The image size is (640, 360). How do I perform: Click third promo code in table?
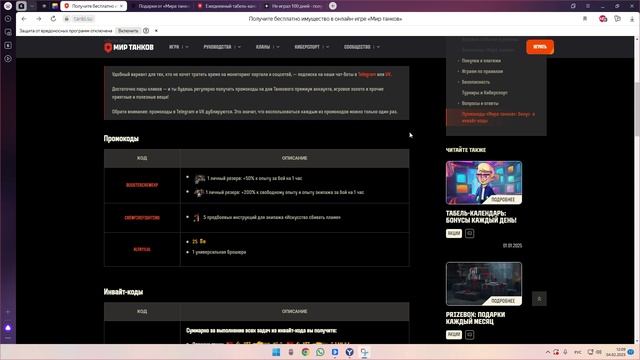point(142,249)
